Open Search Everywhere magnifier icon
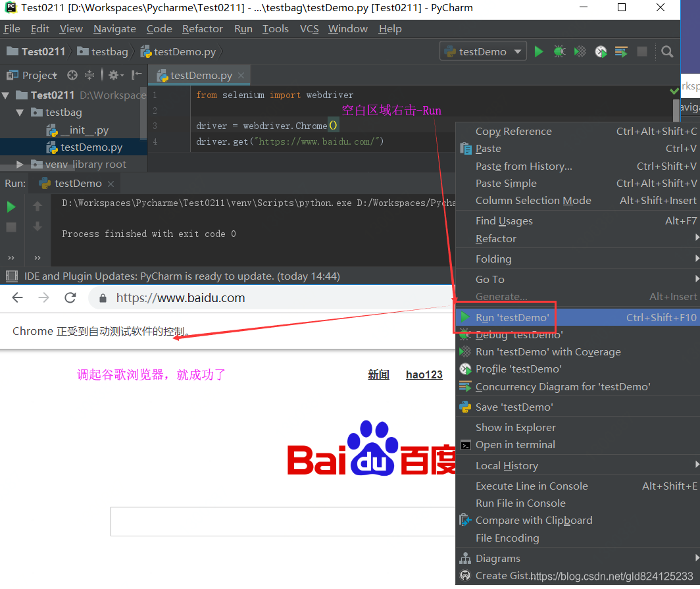This screenshot has height=589, width=700. coord(667,52)
